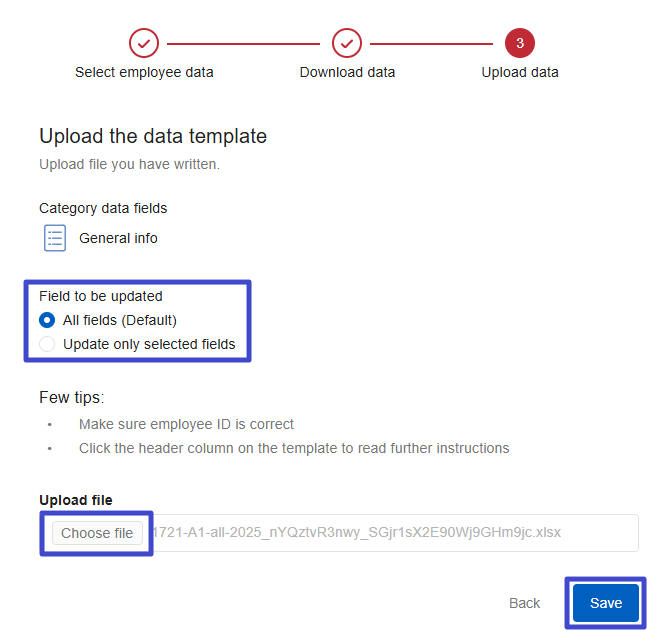Click the General info list icon
Viewport: 654px width, 631px height.
[55, 238]
